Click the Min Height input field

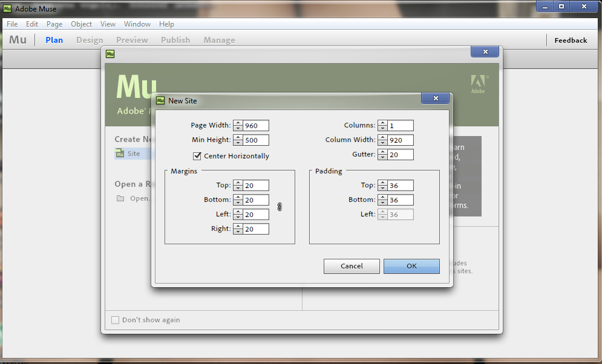pyautogui.click(x=256, y=140)
